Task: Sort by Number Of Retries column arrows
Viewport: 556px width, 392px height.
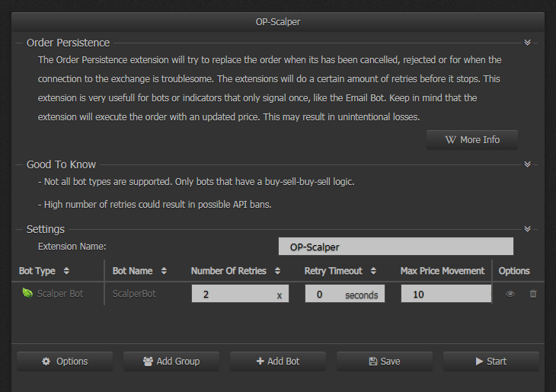Action: 278,271
